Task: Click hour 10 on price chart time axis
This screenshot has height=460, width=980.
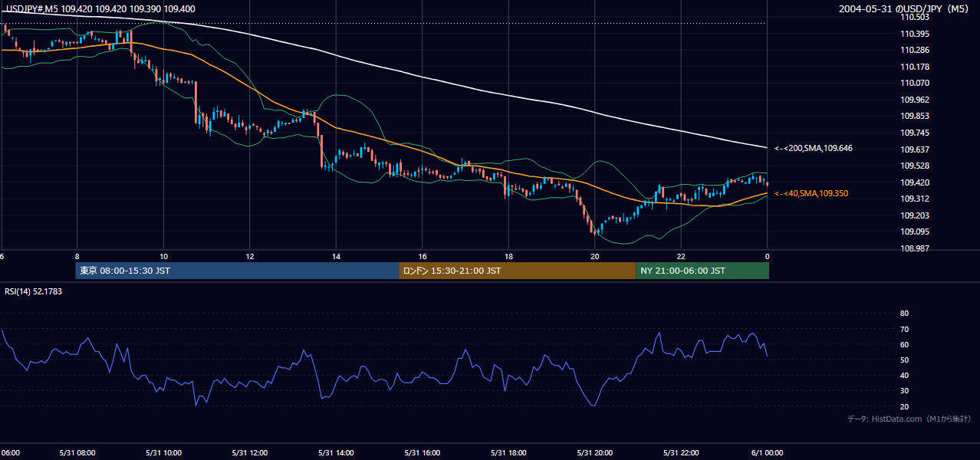Action: pyautogui.click(x=163, y=256)
